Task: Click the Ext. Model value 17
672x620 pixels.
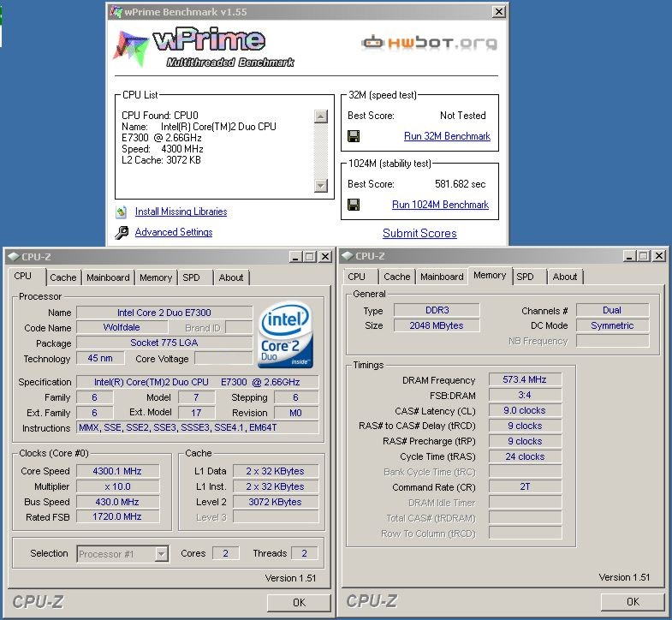Action: tap(196, 413)
